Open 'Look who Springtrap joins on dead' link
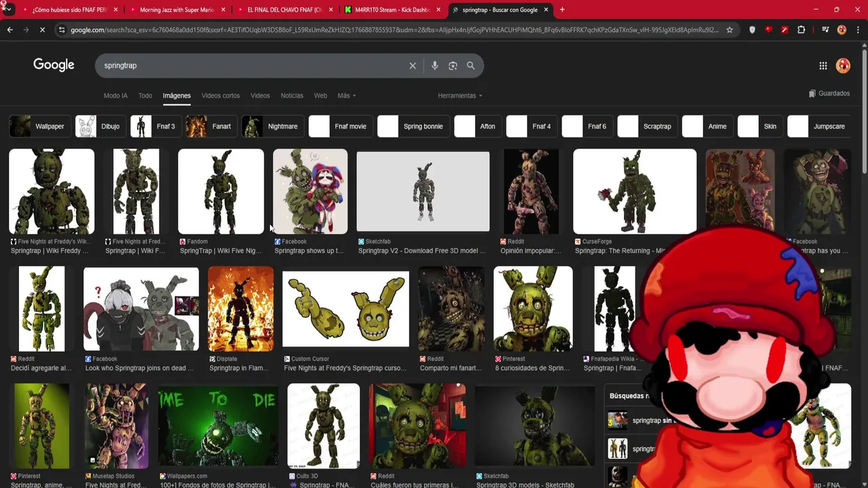Image resolution: width=868 pixels, height=488 pixels. (139, 368)
